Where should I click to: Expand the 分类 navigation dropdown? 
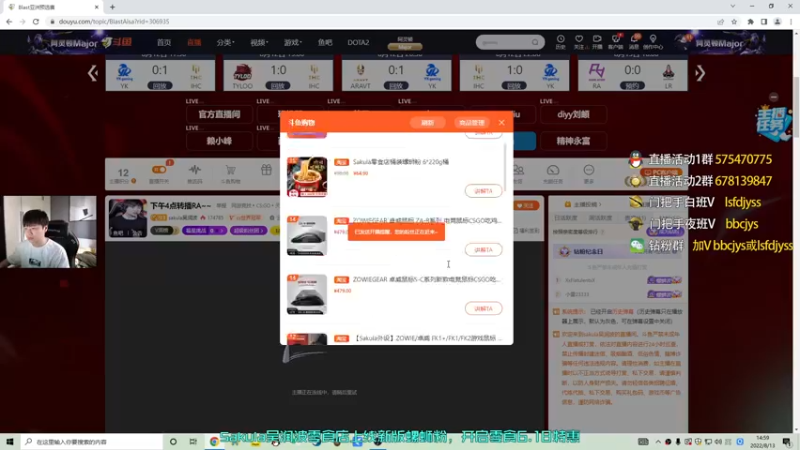click(x=225, y=42)
